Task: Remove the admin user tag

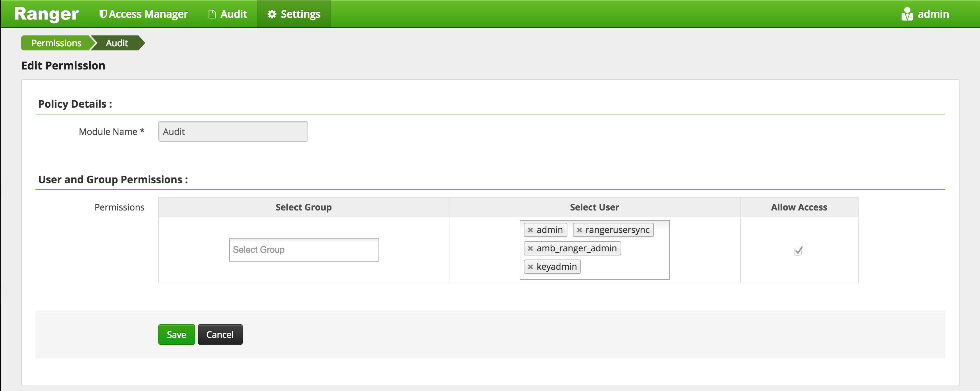Action: [530, 230]
